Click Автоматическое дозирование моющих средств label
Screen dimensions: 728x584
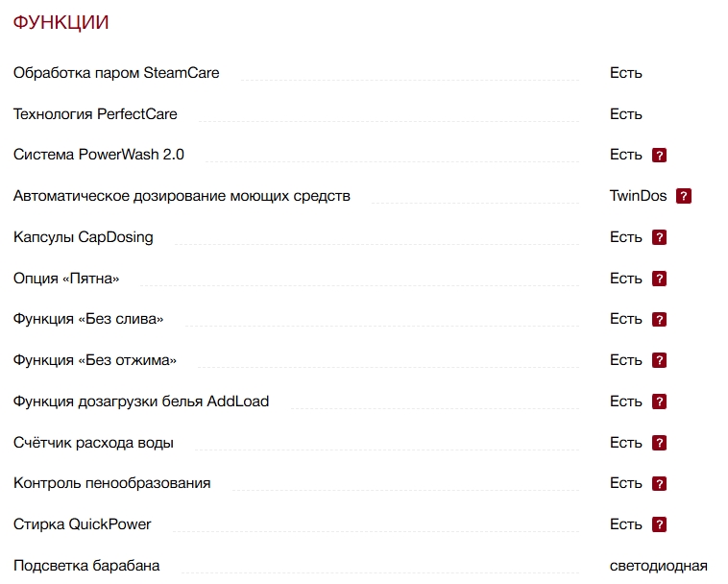coord(182,196)
